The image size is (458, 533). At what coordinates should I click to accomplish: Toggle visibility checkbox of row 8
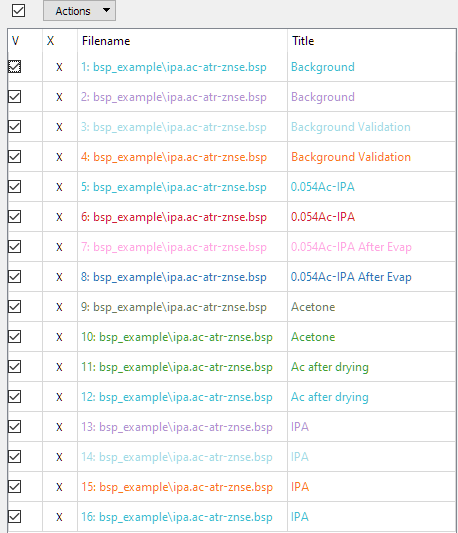[x=15, y=277]
